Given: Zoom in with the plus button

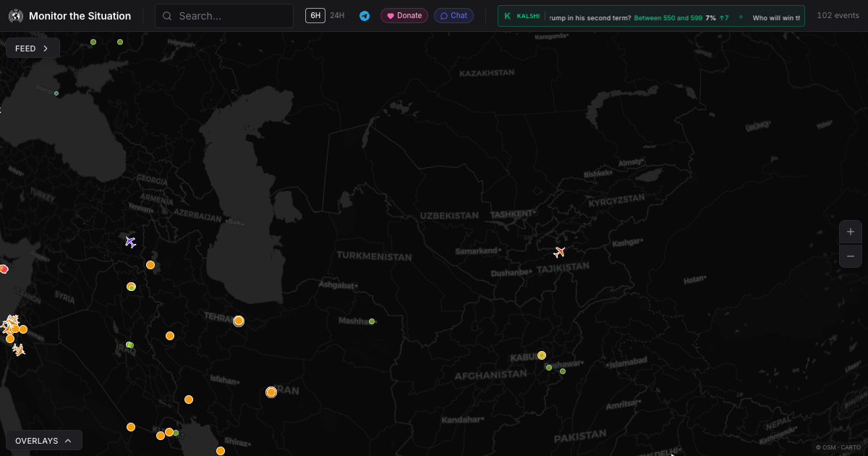Looking at the screenshot, I should coord(850,232).
